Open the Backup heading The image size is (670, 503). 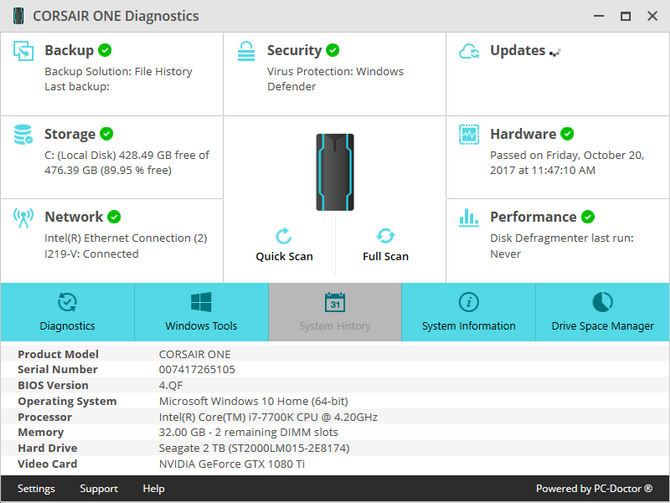pyautogui.click(x=69, y=50)
